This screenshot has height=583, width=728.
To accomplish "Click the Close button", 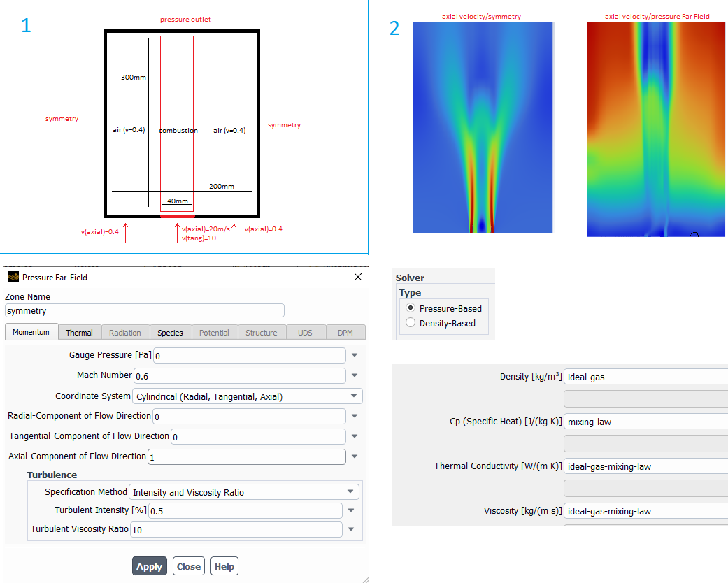I will pyautogui.click(x=189, y=566).
